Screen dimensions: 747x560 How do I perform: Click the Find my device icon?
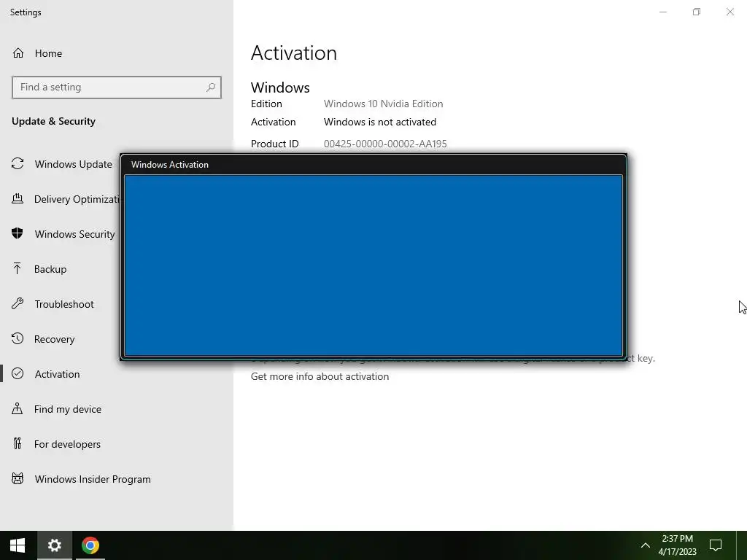[18, 408]
